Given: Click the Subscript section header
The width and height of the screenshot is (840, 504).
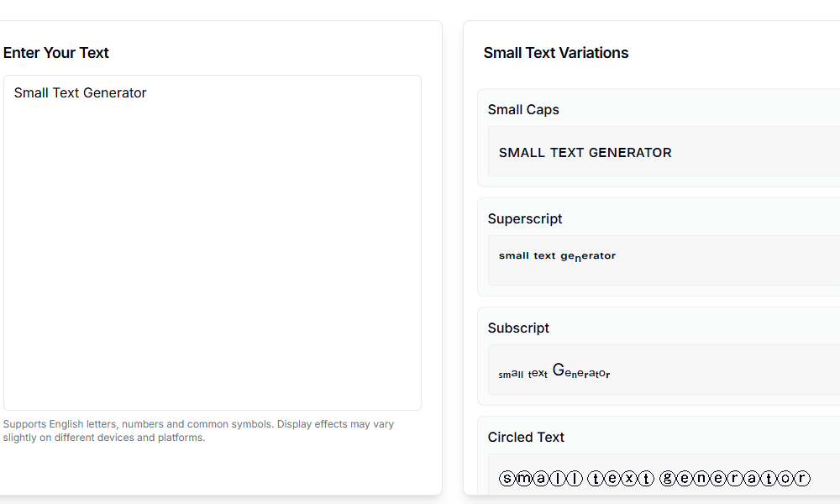Looking at the screenshot, I should click(x=518, y=328).
